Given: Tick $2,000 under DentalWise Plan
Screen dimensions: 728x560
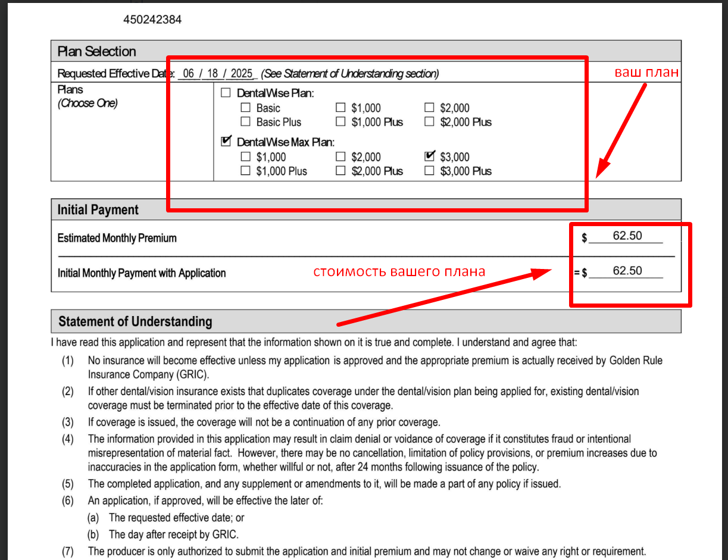Looking at the screenshot, I should coord(429,108).
